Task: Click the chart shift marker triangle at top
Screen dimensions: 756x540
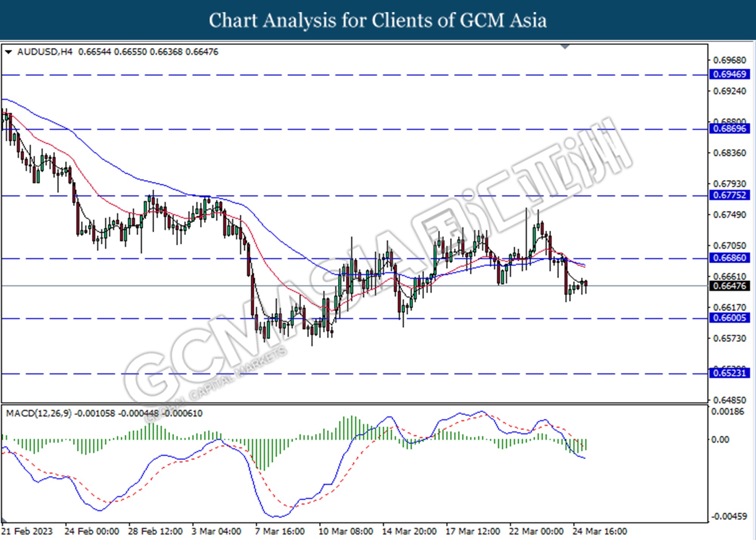Action: [x=565, y=47]
